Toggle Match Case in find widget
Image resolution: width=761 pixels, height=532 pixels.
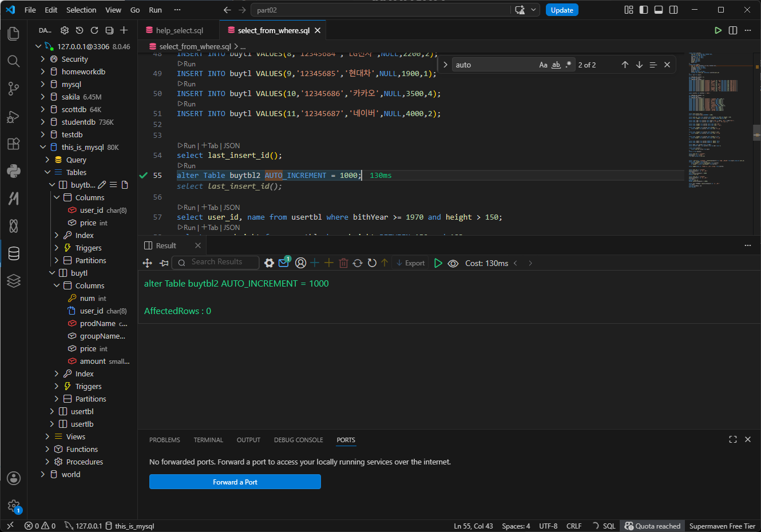coord(543,65)
